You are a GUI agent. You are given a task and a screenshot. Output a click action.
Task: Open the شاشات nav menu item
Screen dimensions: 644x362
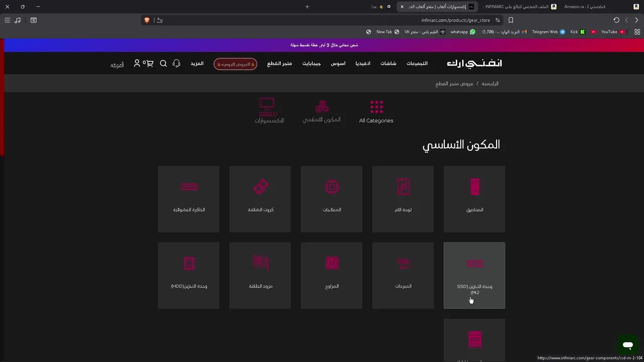point(388,63)
